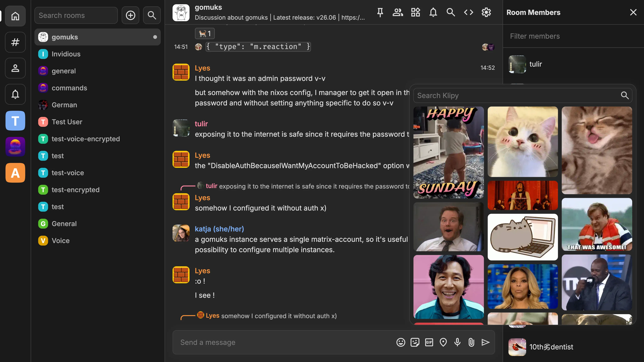
Task: Search messages in this room
Action: [x=451, y=12]
